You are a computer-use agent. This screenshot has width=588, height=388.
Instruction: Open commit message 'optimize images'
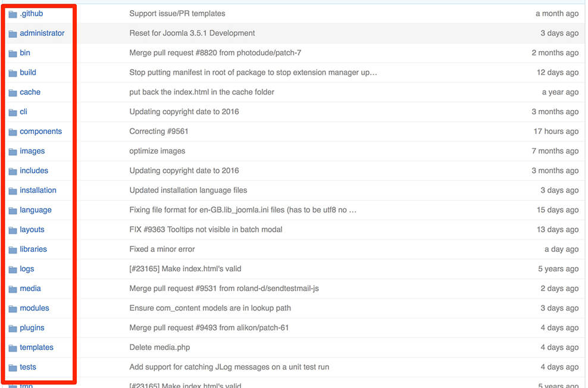point(157,151)
